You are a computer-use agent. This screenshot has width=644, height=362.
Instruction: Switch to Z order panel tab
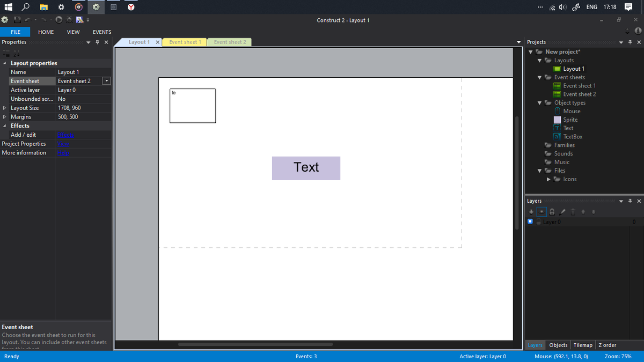pyautogui.click(x=608, y=345)
